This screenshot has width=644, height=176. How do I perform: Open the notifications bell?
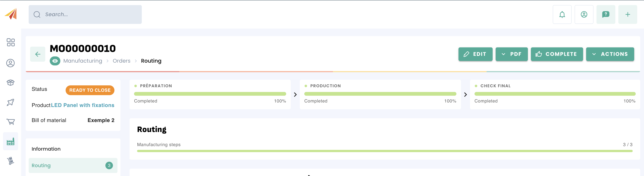pyautogui.click(x=562, y=14)
